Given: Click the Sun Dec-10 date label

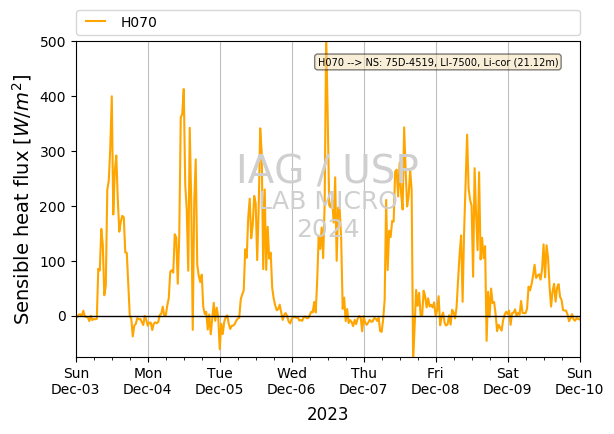Looking at the screenshot, I should tap(580, 381).
